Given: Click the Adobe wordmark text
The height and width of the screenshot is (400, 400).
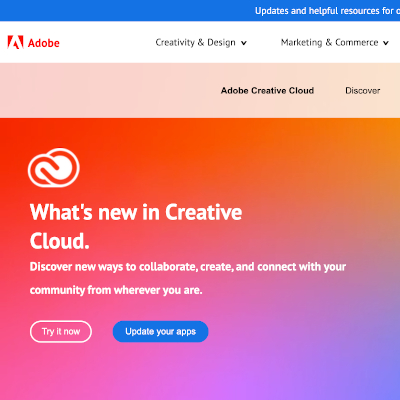Looking at the screenshot, I should pos(44,43).
